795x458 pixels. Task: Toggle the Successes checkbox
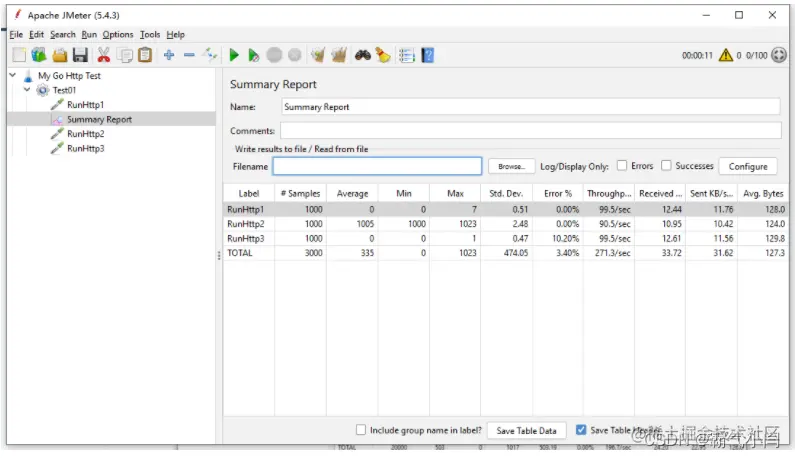tap(666, 166)
